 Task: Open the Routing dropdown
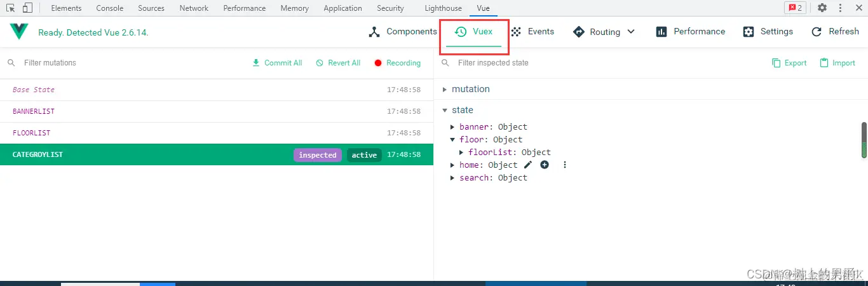(604, 32)
